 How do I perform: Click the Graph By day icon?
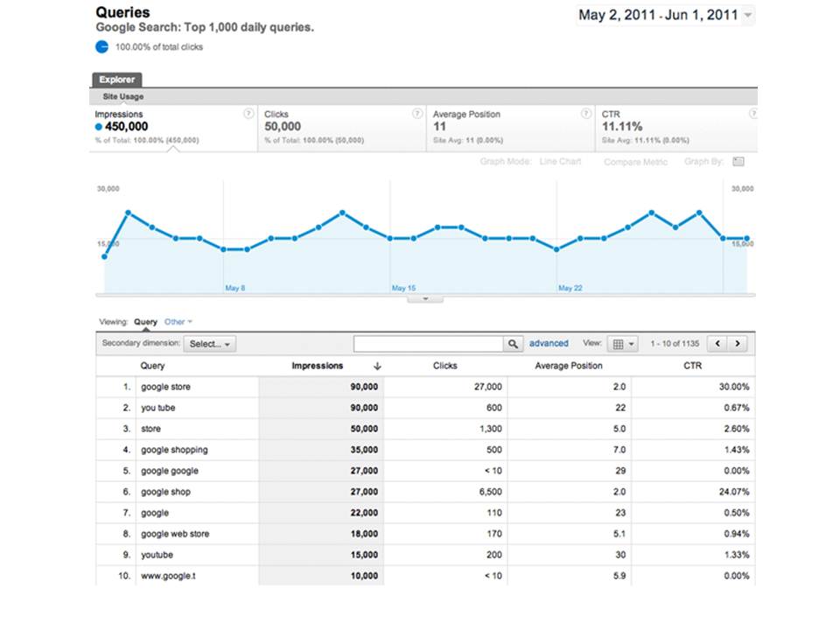tap(738, 162)
